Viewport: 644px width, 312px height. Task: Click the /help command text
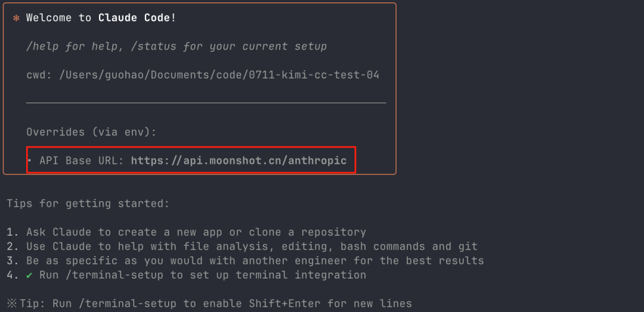[42, 46]
